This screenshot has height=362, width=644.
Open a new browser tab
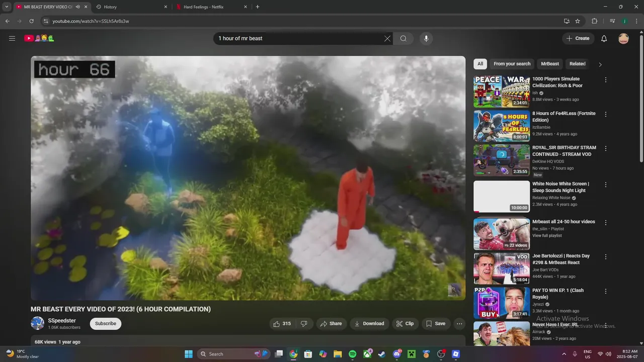(x=258, y=7)
